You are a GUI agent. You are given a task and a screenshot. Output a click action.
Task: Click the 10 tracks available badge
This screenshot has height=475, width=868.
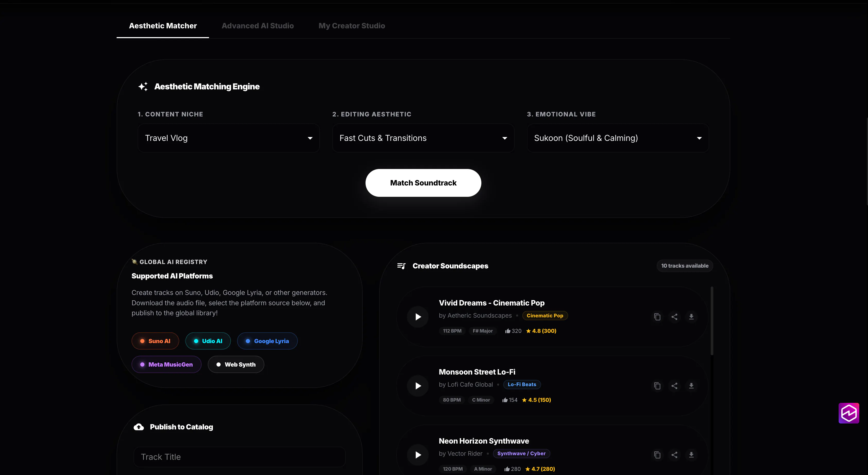pos(685,266)
